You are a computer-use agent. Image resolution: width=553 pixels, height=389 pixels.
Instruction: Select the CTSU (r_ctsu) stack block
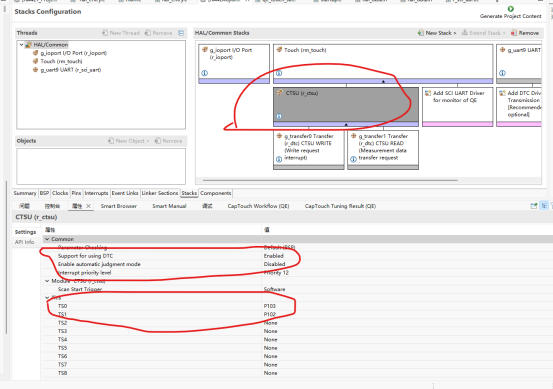click(x=346, y=107)
